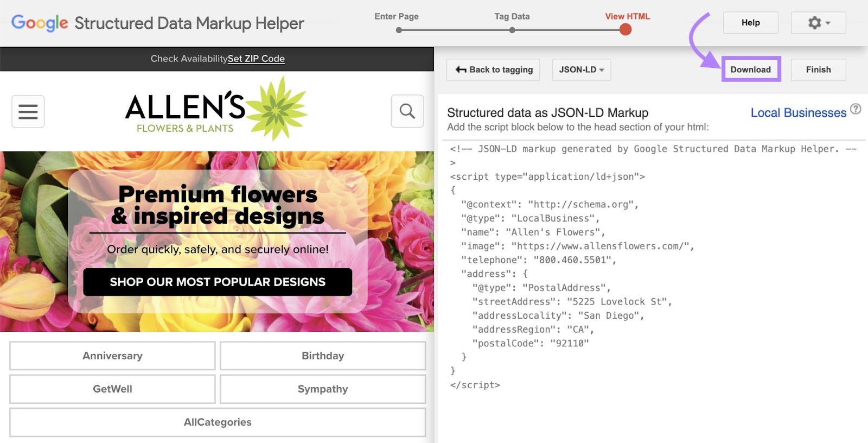This screenshot has height=443, width=868.
Task: Click the "@type": "PostalAddress" line
Action: click(x=541, y=288)
